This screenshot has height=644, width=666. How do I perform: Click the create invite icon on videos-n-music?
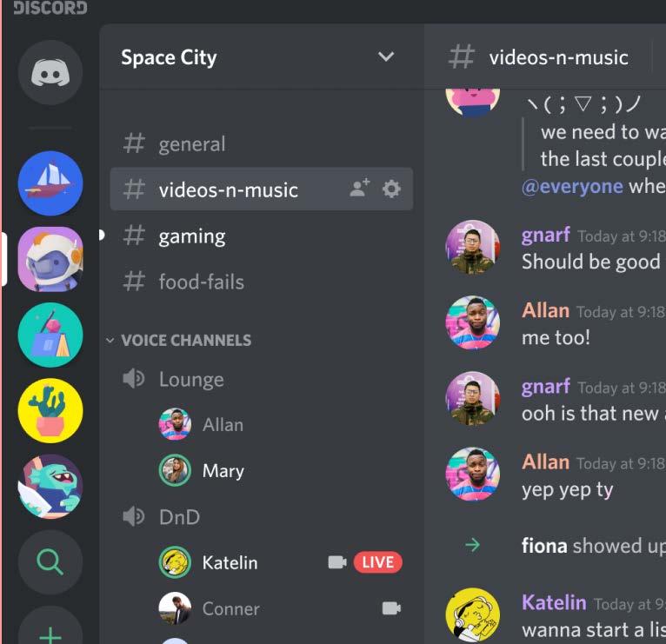click(x=360, y=188)
